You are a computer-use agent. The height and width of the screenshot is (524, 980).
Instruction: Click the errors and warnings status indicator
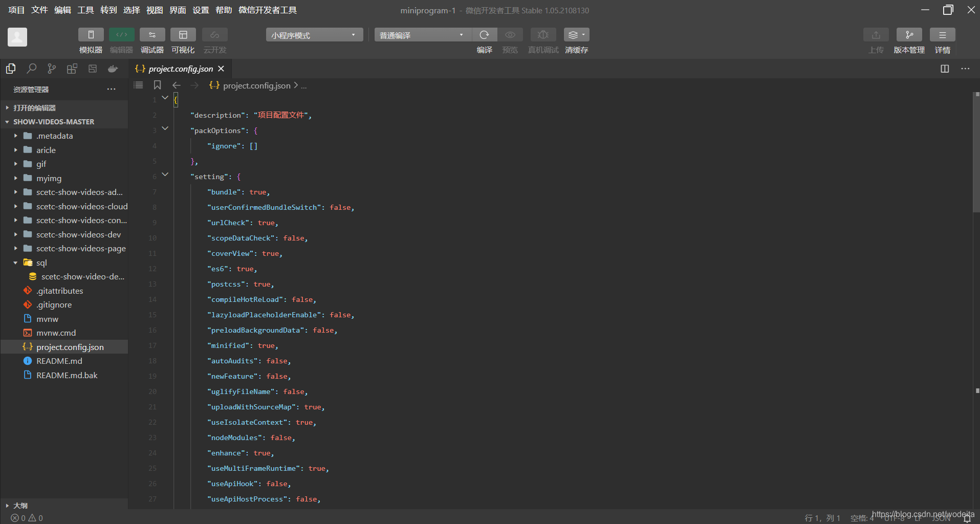pyautogui.click(x=27, y=518)
